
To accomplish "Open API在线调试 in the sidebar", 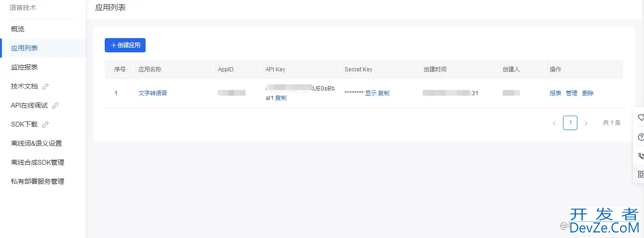I will [x=29, y=105].
